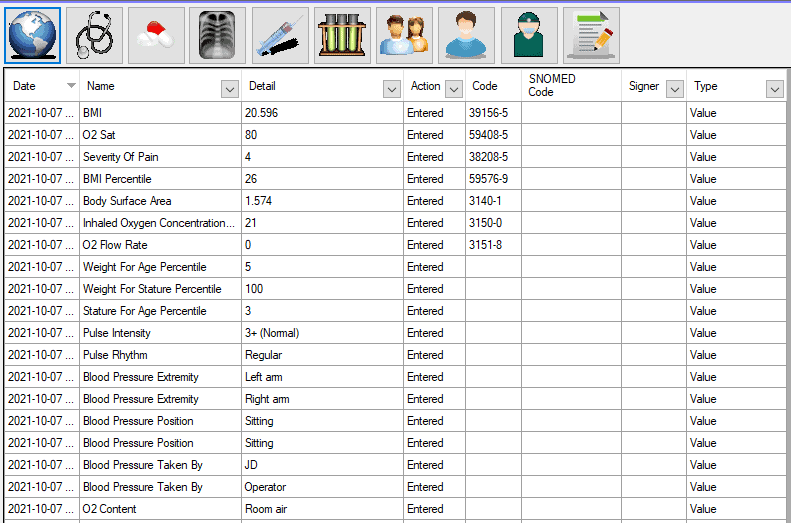791x523 pixels.
Task: Sort by the Date column arrow
Action: pos(71,86)
